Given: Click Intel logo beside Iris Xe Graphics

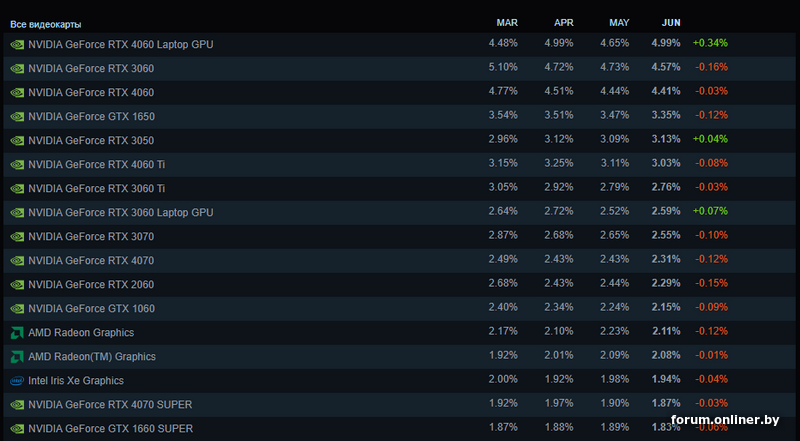Looking at the screenshot, I should 17,381.
